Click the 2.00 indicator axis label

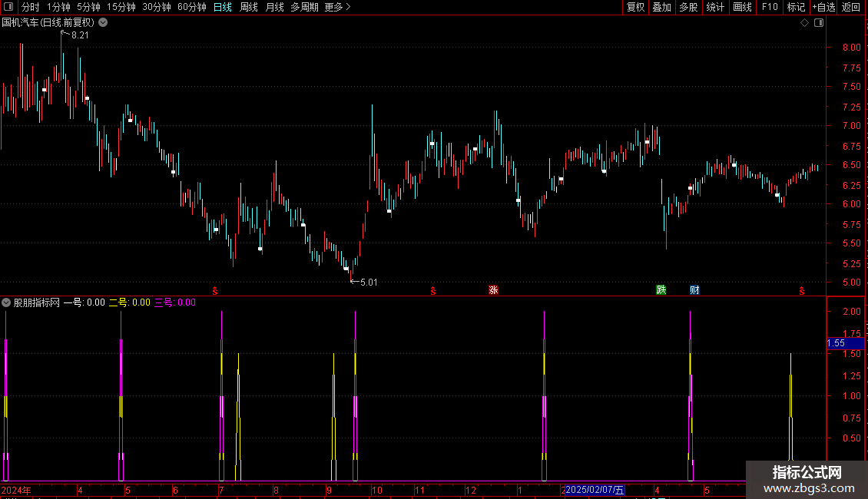click(x=851, y=312)
